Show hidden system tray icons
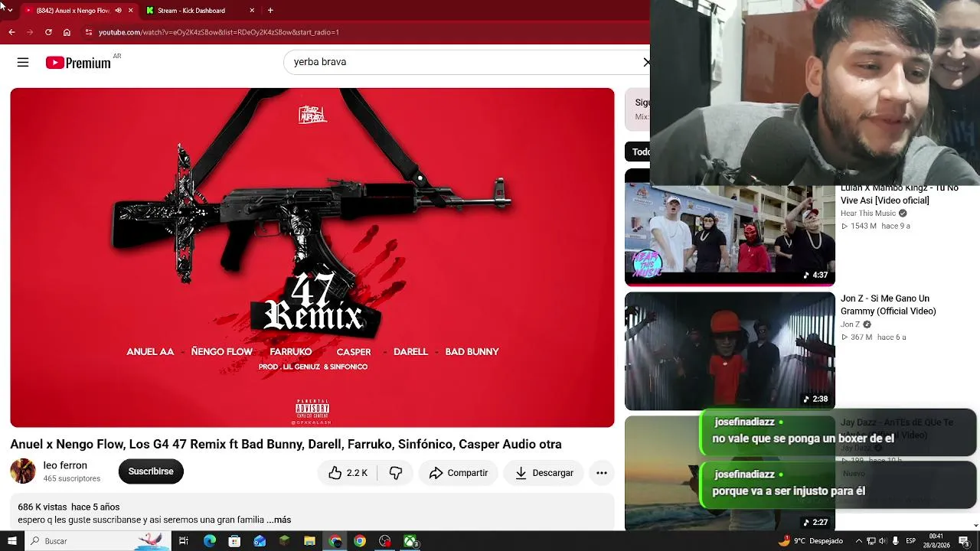Screen dimensions: 980x551 [x=858, y=541]
